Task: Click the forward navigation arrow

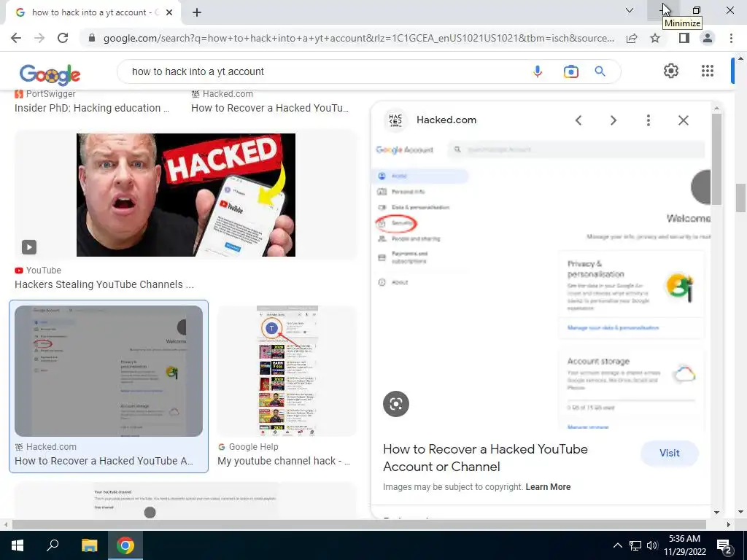Action: 39,38
